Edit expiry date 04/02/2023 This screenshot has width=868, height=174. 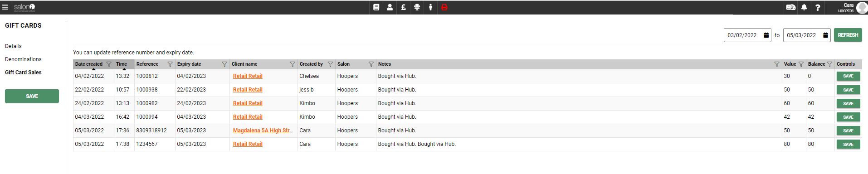pos(191,76)
